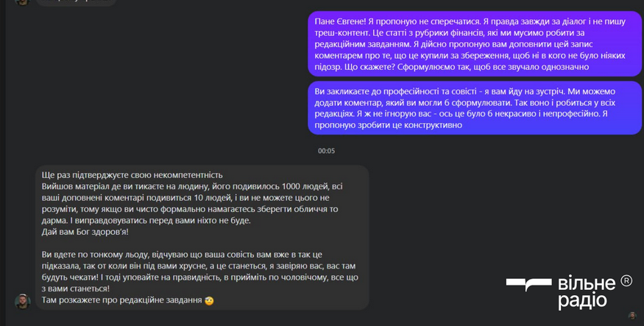
Task: Click the cut-off grey bubble at top left
Action: pos(76,2)
